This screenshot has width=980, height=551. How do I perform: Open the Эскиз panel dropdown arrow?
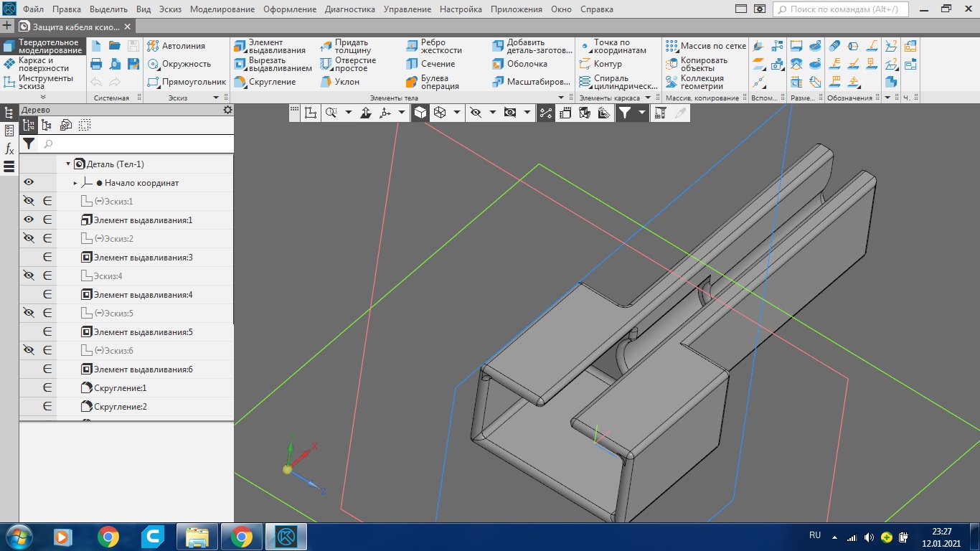click(216, 98)
